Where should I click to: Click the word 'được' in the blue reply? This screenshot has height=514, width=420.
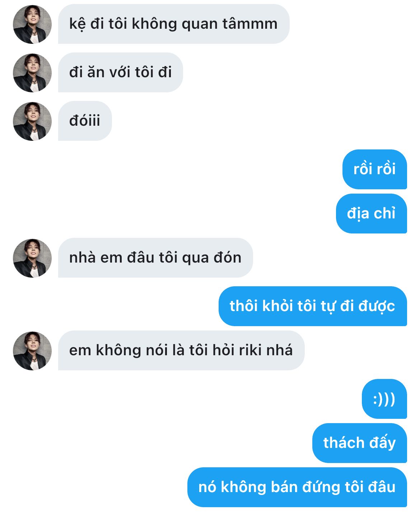coord(377,306)
